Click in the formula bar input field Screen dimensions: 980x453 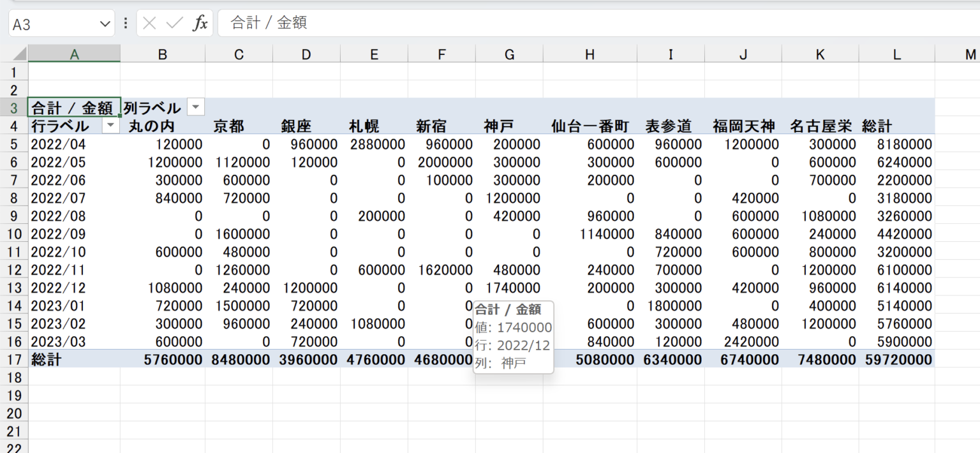574,24
